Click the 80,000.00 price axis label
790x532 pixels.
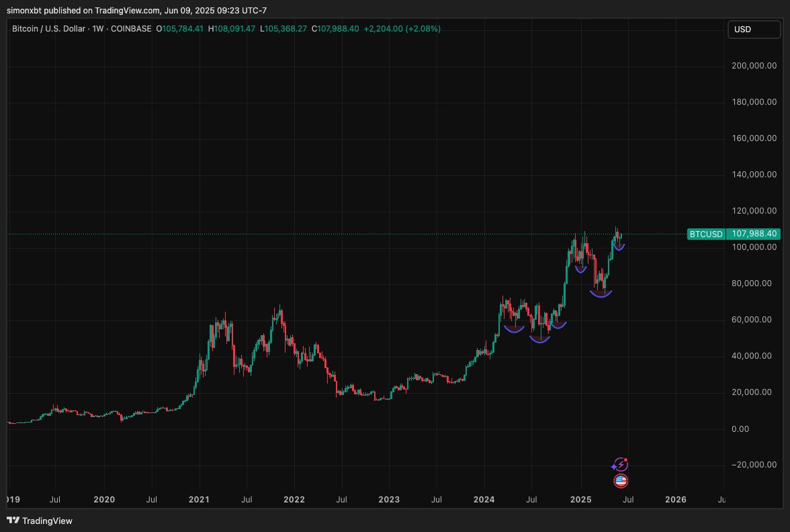click(x=751, y=283)
